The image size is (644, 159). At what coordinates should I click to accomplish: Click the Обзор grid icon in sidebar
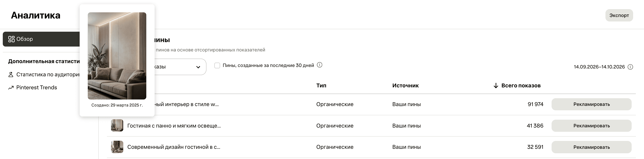point(11,39)
